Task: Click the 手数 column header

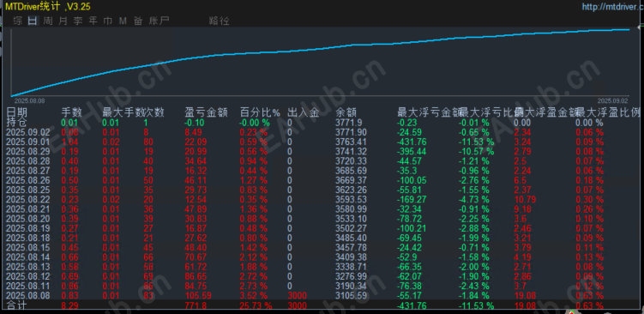Action: pos(71,112)
